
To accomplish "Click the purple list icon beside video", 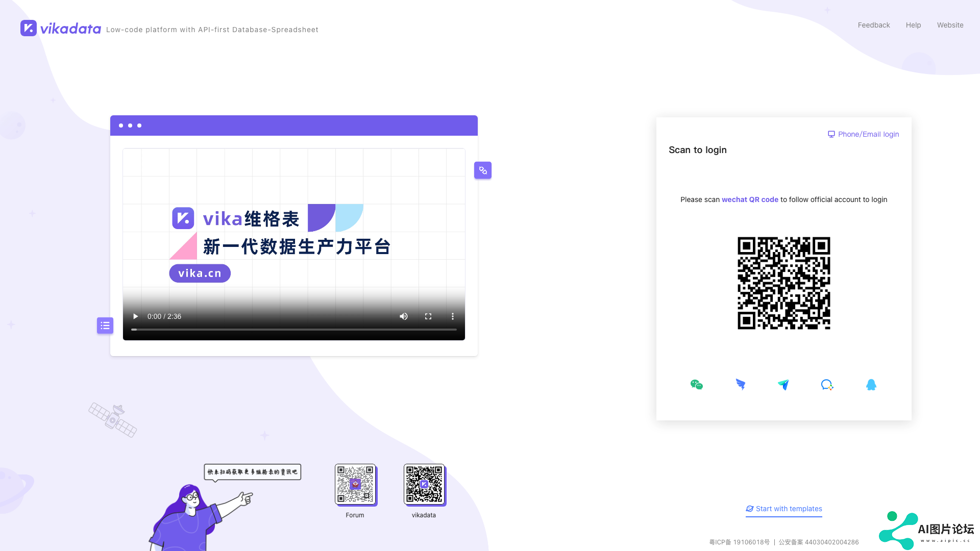I will 105,325.
